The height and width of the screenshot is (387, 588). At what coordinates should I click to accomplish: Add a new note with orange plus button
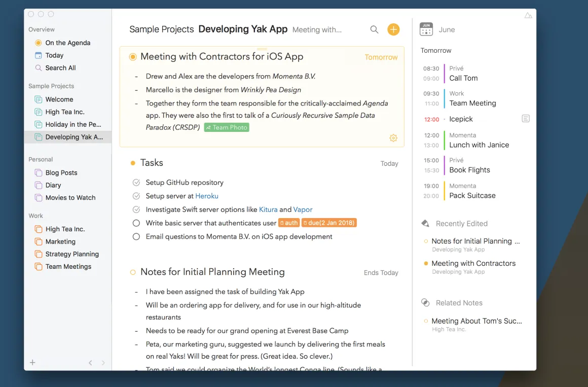393,29
